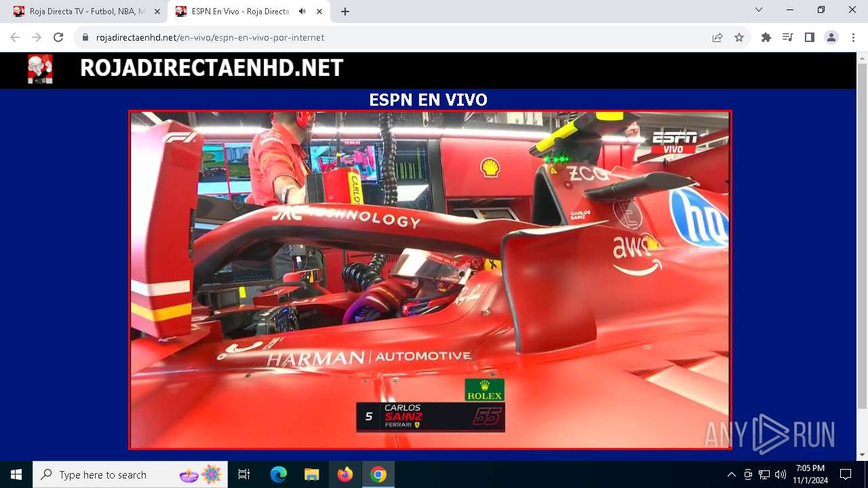The image size is (868, 488).
Task: Select the Chrome taskbar icon
Action: pyautogui.click(x=378, y=474)
